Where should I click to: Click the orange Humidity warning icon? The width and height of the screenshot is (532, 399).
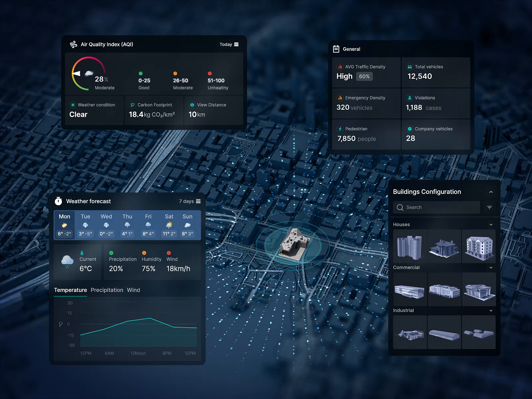point(144,253)
